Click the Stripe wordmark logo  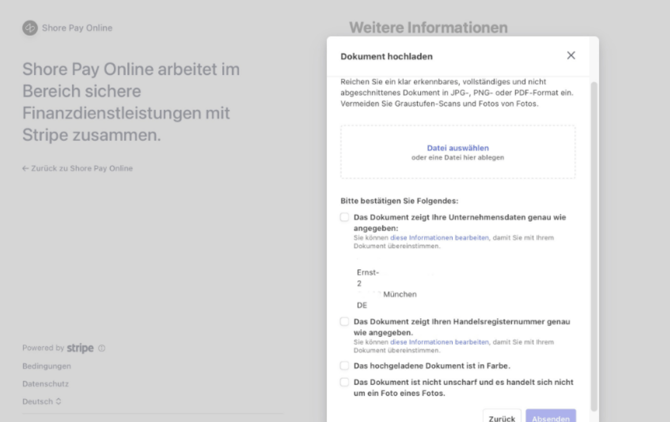pos(80,348)
